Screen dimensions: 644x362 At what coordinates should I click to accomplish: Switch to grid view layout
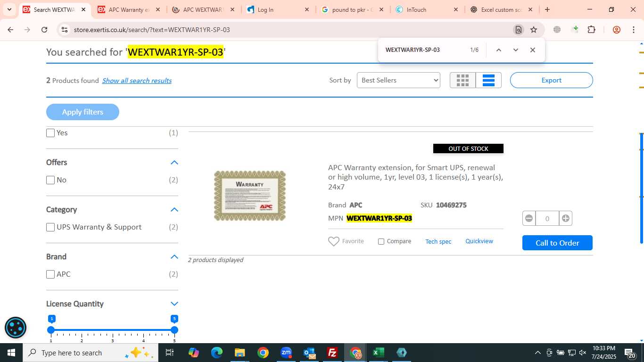point(462,80)
